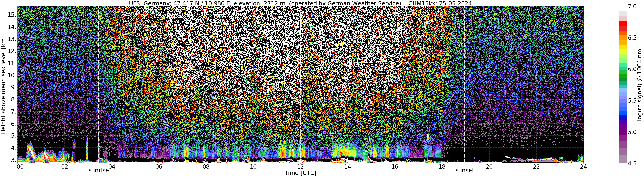Click the y-axis tick label 11.
Viewport: 644px width, 177px height.
point(12,63)
